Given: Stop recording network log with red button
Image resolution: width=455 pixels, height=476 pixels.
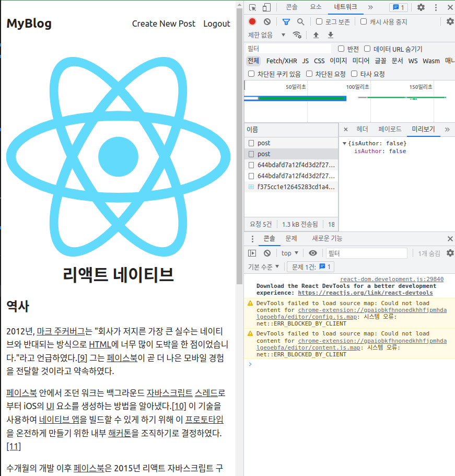Looking at the screenshot, I should [x=252, y=21].
